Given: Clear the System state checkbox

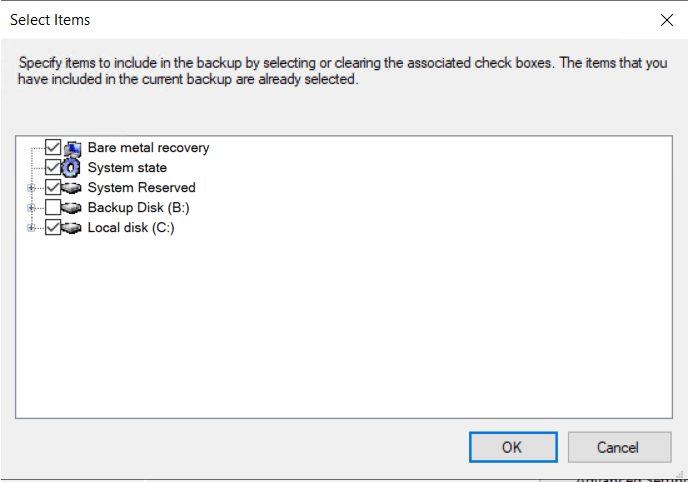Looking at the screenshot, I should click(x=53, y=168).
